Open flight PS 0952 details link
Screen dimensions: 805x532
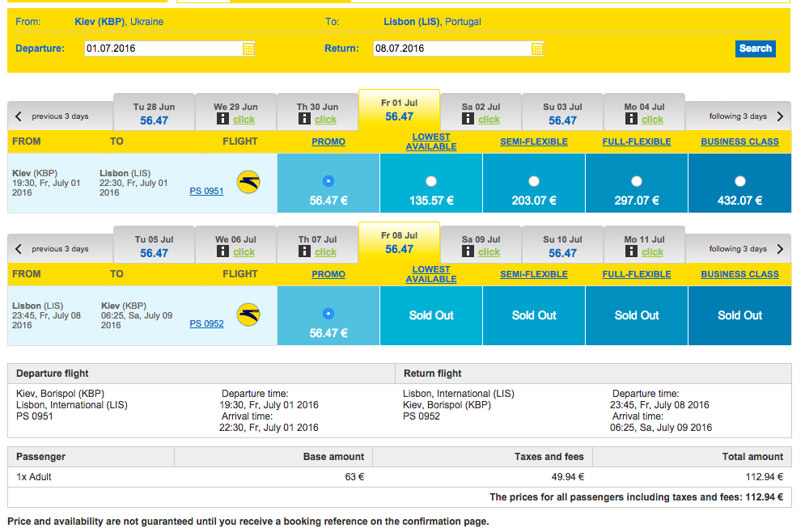click(x=206, y=323)
